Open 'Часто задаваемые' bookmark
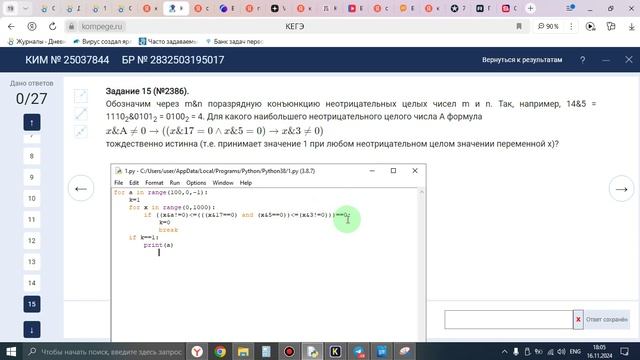The width and height of the screenshot is (640, 360). (168, 42)
